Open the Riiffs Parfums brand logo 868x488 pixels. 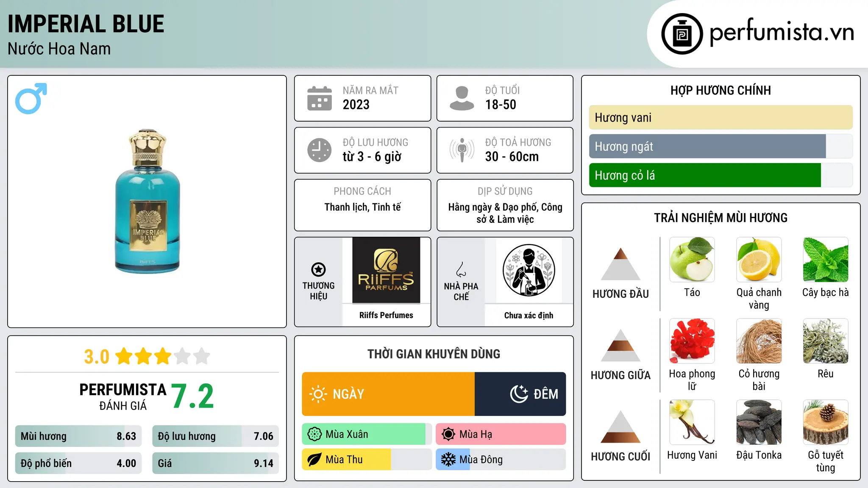[386, 270]
